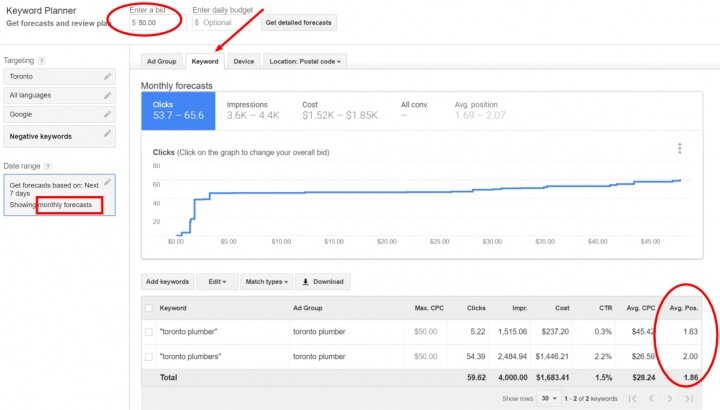Click in the Enter daily budget field
Image resolution: width=720 pixels, height=410 pixels.
[x=220, y=22]
